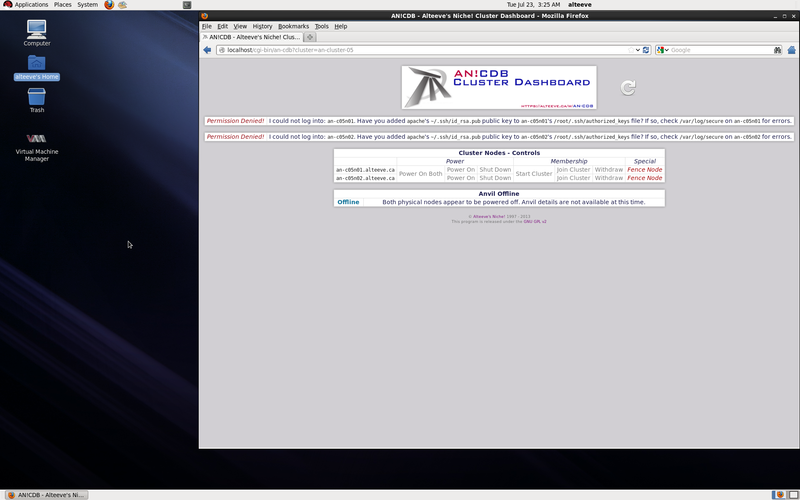Refresh the dashboard using the circular arrow icon
The image size is (800, 500).
[x=628, y=87]
